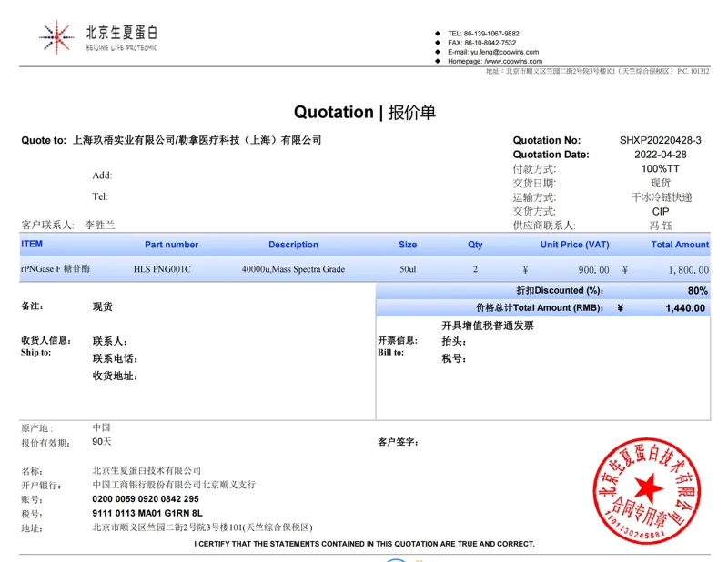Image resolution: width=728 pixels, height=562 pixels.
Task: Click the validity period 90天
Action: [102, 441]
